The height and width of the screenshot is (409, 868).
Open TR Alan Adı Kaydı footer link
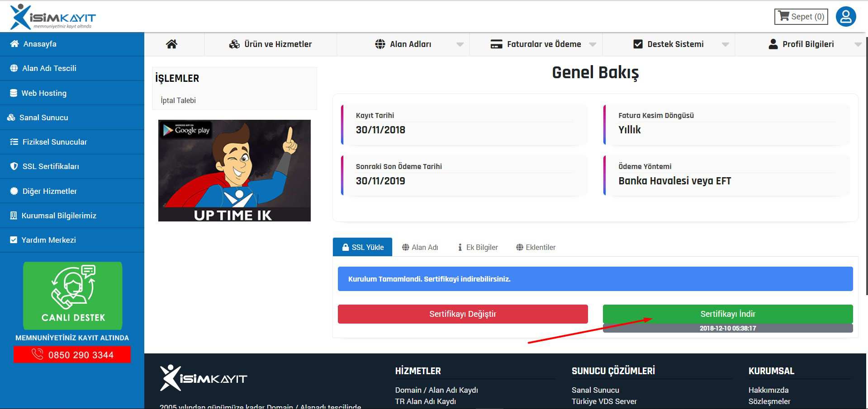[x=426, y=401]
